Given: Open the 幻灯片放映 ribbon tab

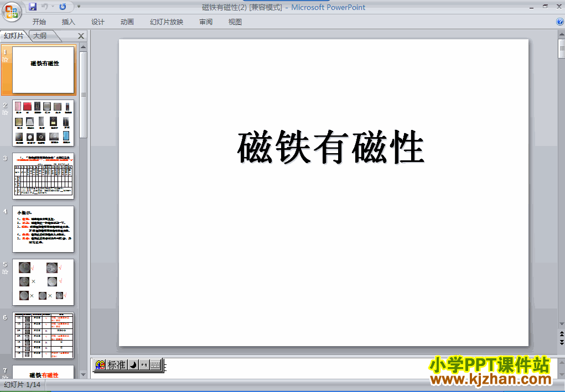Looking at the screenshot, I should [167, 22].
